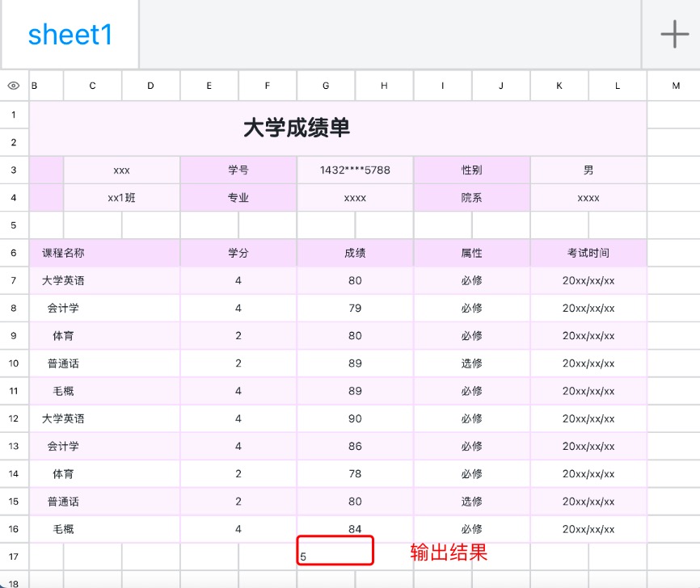This screenshot has height=588, width=700.
Task: Select column I header
Action: point(442,86)
